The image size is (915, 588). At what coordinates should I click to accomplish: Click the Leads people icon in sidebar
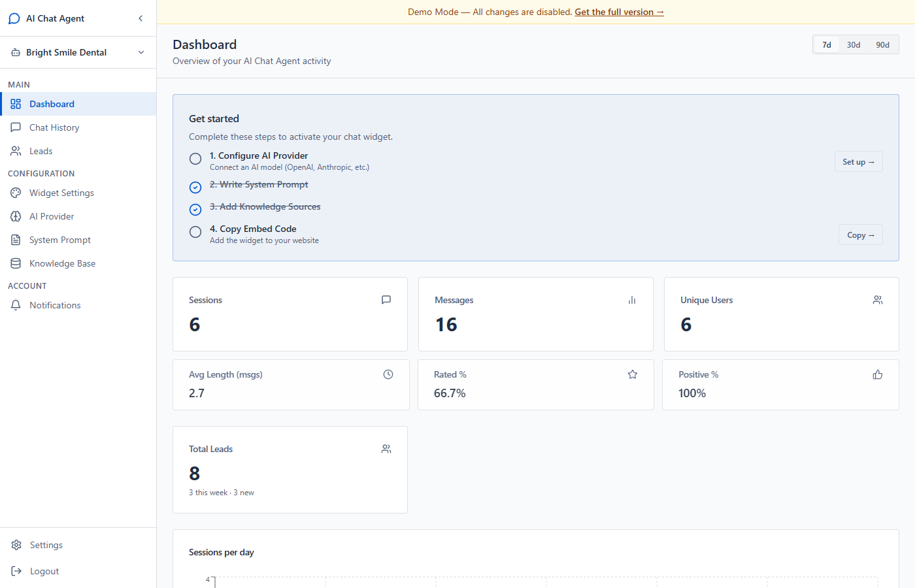tap(16, 151)
